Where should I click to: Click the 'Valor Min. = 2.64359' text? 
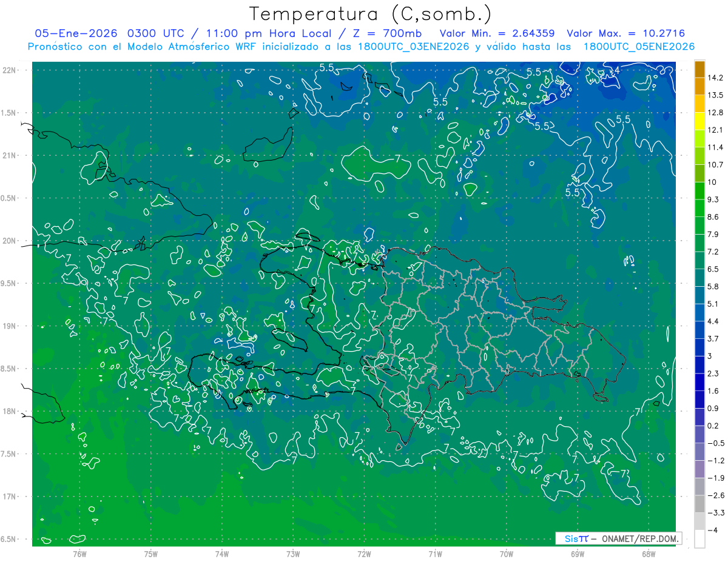[497, 33]
